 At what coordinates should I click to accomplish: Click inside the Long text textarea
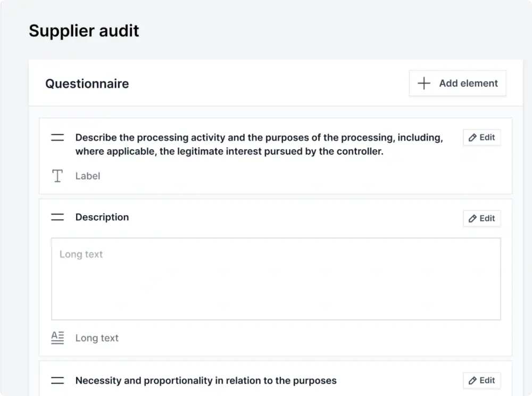(276, 279)
